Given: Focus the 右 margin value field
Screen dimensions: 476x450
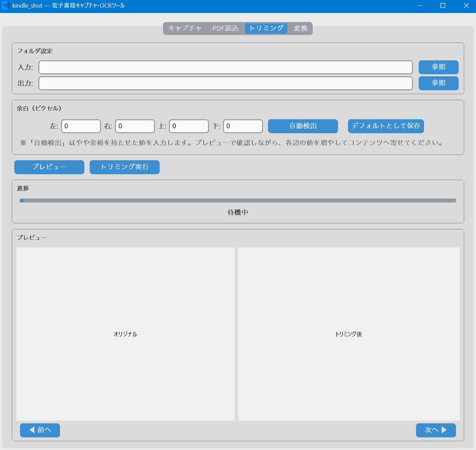Looking at the screenshot, I should click(x=135, y=126).
